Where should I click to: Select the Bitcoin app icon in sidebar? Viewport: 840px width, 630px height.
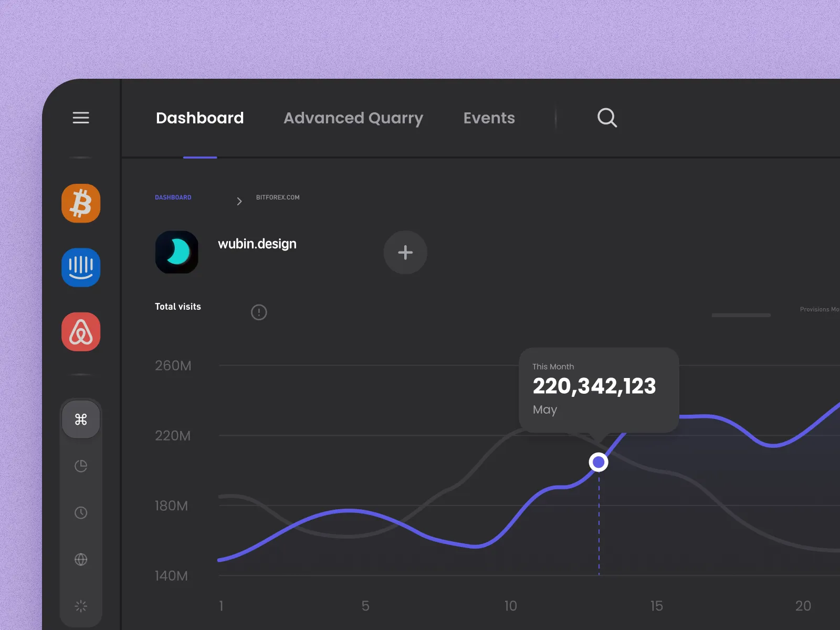[x=81, y=203]
